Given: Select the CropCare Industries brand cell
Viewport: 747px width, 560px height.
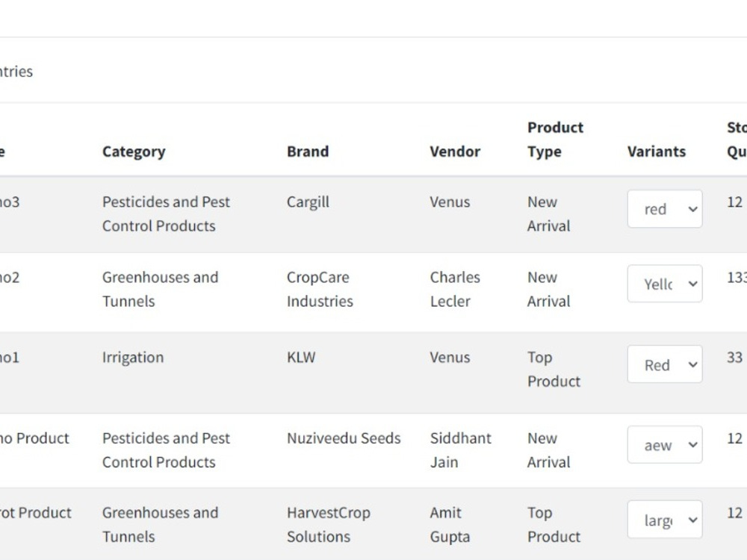Looking at the screenshot, I should 320,290.
